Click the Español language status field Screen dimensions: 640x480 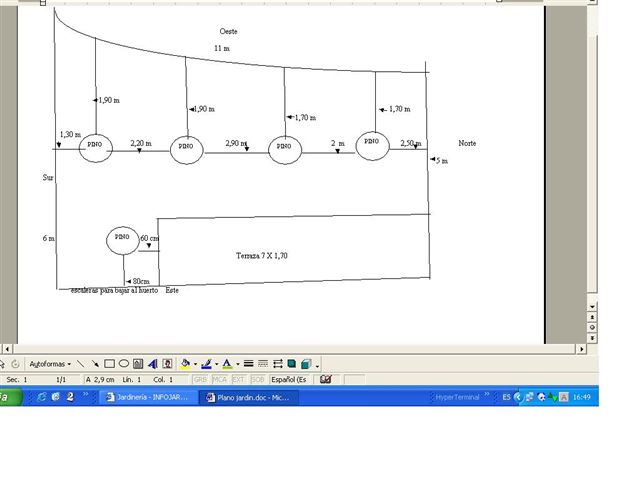point(290,380)
